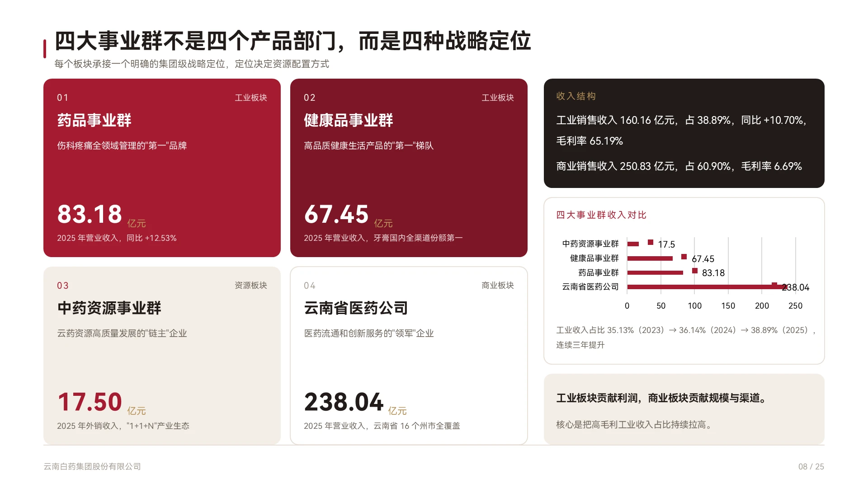Select the 83.18 revenue figure

point(90,214)
